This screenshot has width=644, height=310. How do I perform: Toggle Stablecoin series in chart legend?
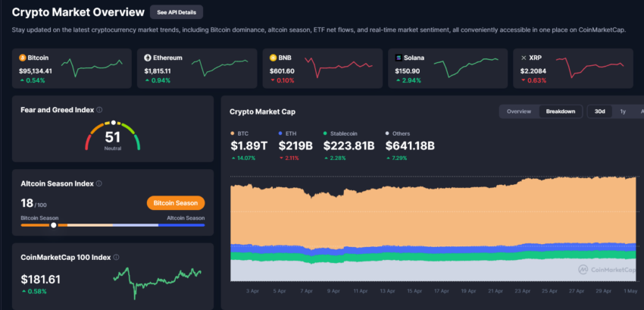click(340, 133)
